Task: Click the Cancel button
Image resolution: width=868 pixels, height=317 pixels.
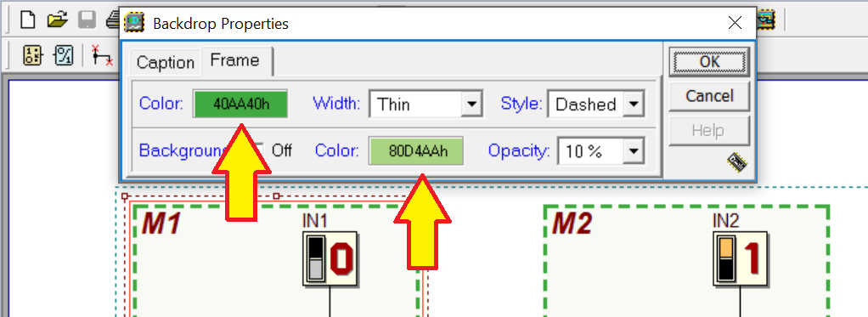Action: point(709,96)
